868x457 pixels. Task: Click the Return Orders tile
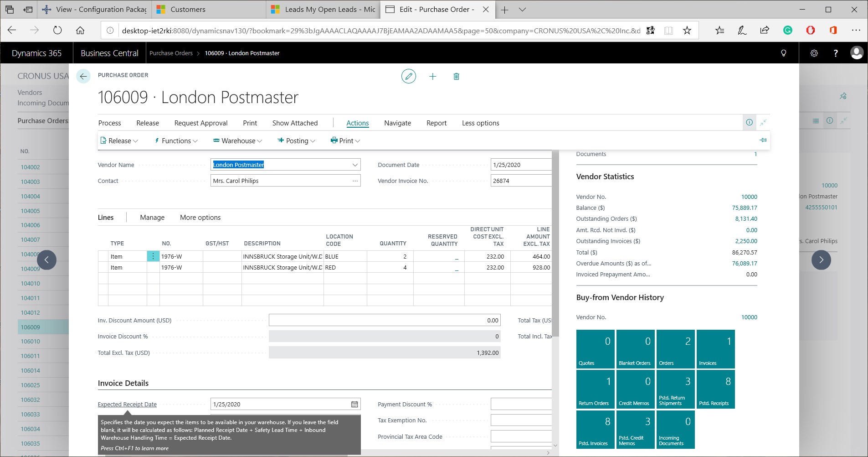click(x=596, y=389)
